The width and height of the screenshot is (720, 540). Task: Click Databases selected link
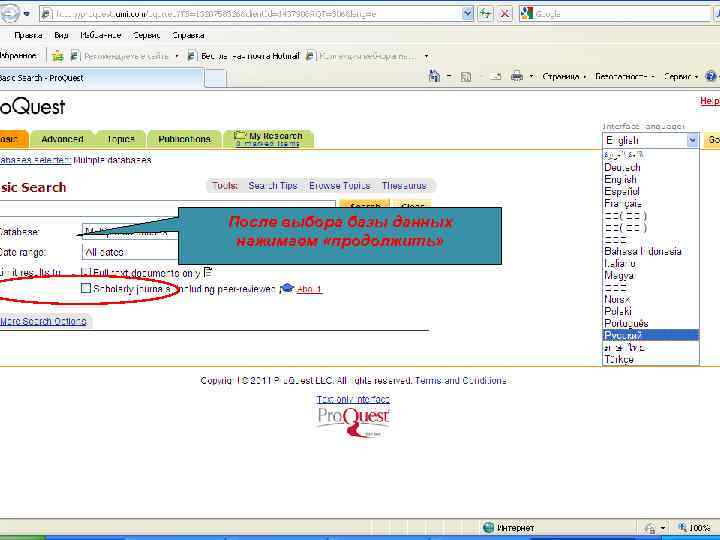35,160
